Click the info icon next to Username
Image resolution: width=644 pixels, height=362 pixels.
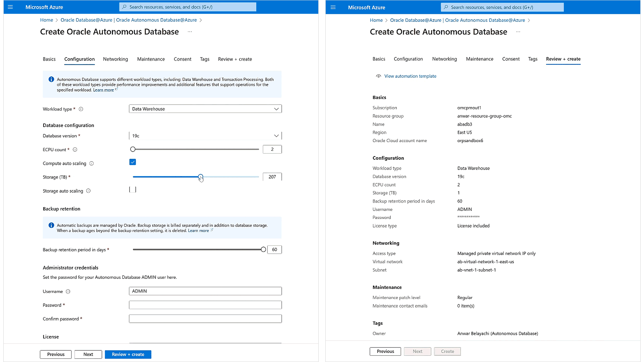tap(68, 291)
